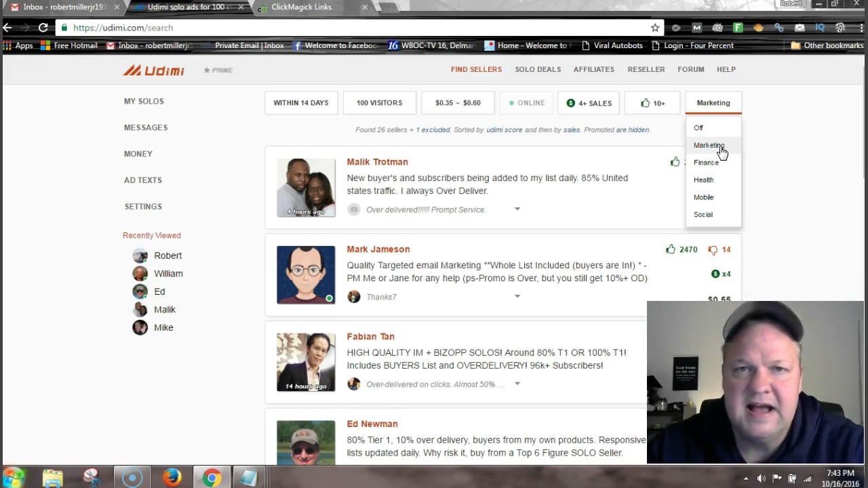Image resolution: width=868 pixels, height=488 pixels.
Task: Open the Other bookmarks folder
Action: [827, 45]
